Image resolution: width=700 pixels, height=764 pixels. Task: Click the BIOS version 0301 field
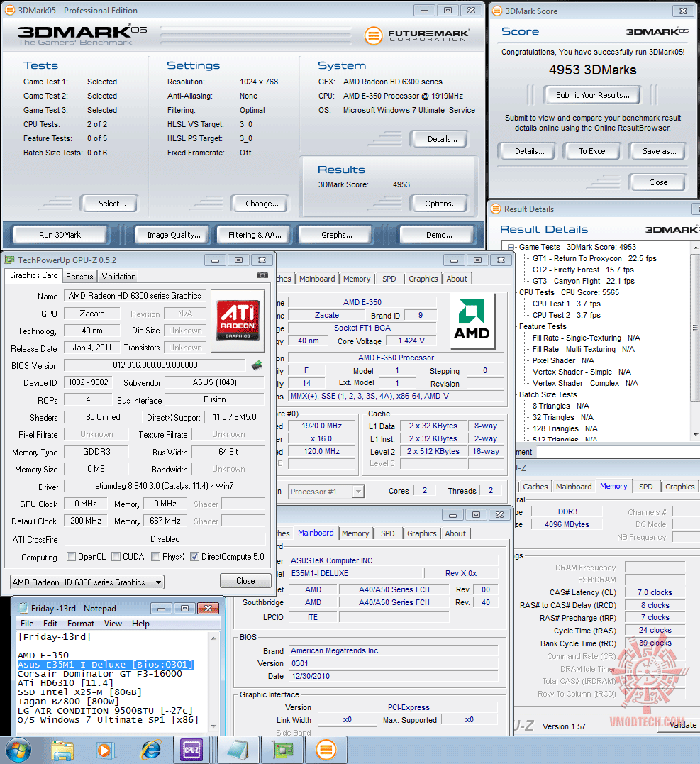394,663
